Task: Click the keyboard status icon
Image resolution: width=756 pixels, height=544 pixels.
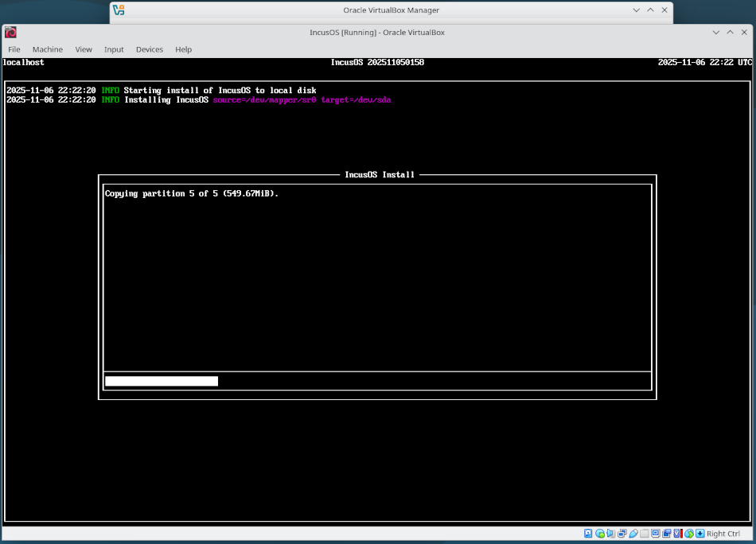Action: coord(698,534)
